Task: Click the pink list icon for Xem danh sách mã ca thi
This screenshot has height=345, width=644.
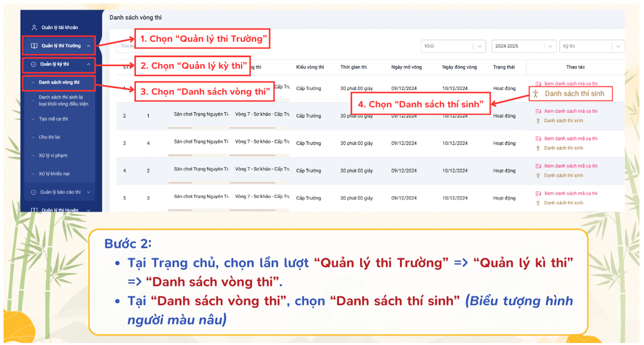Action: point(537,83)
